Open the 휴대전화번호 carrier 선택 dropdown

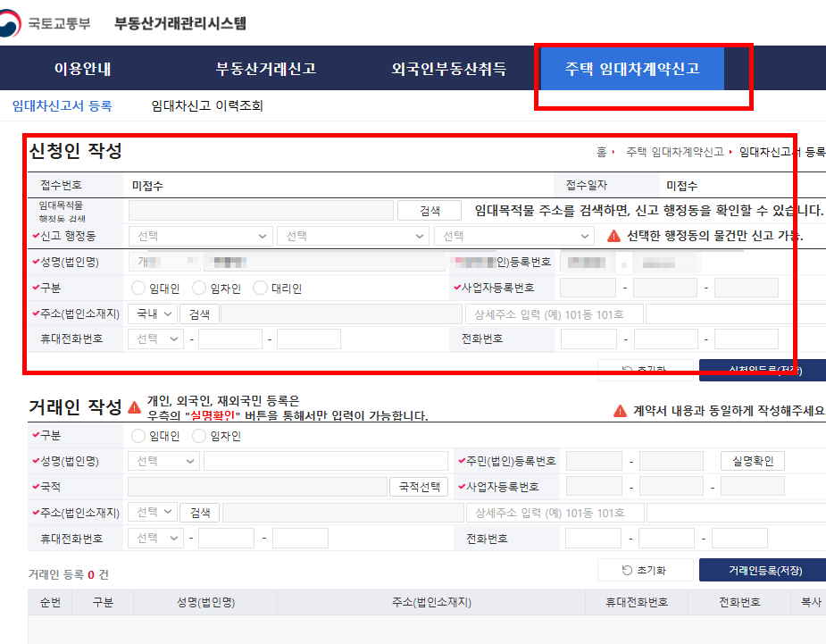click(x=154, y=338)
